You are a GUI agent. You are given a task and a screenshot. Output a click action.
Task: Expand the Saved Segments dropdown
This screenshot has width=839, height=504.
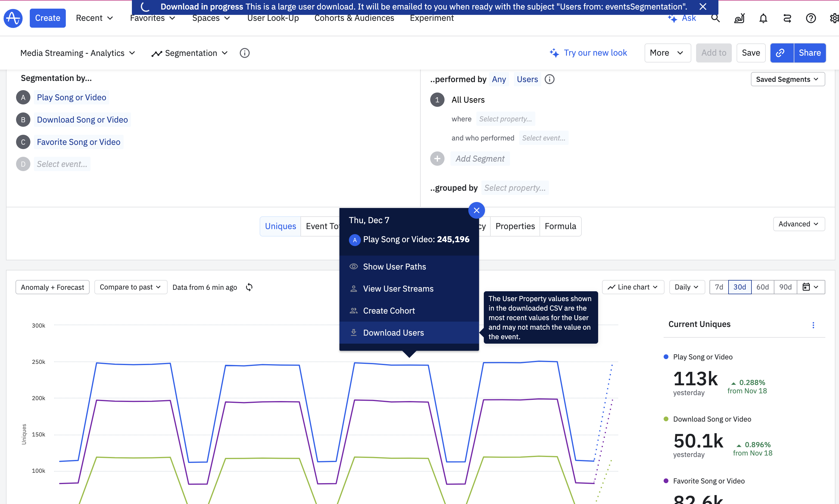click(x=787, y=79)
